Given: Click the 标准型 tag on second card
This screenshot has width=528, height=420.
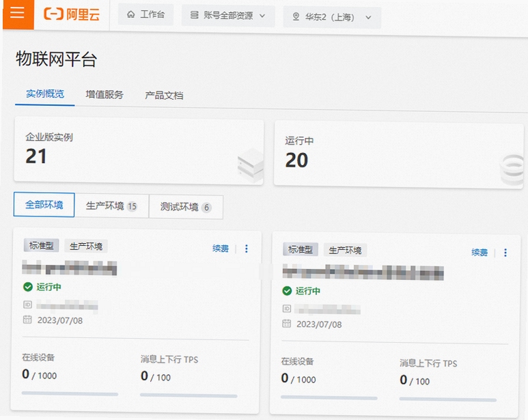Looking at the screenshot, I should pos(301,249).
